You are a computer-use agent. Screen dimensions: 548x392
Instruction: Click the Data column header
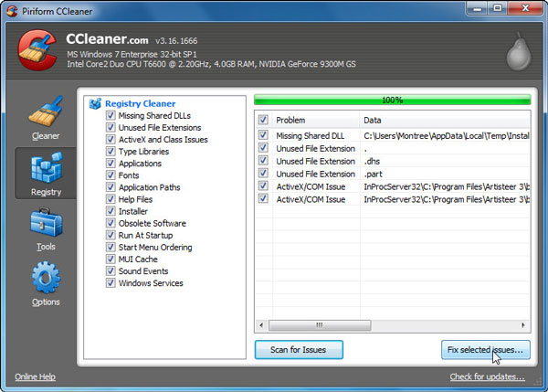[445, 121]
